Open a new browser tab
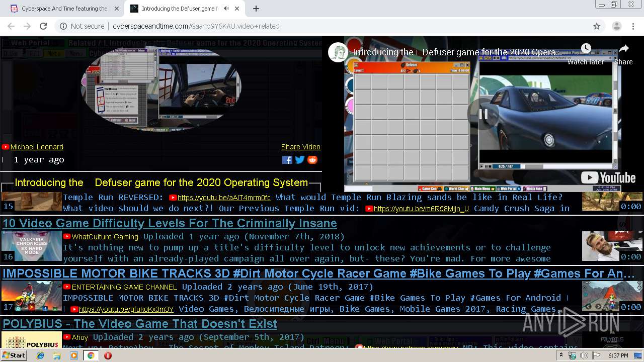 tap(256, 9)
